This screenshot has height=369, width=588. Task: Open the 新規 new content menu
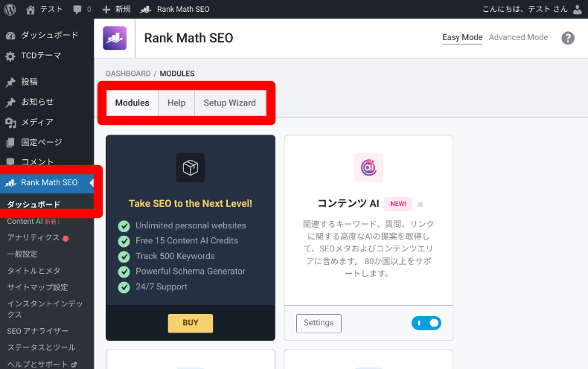point(116,9)
